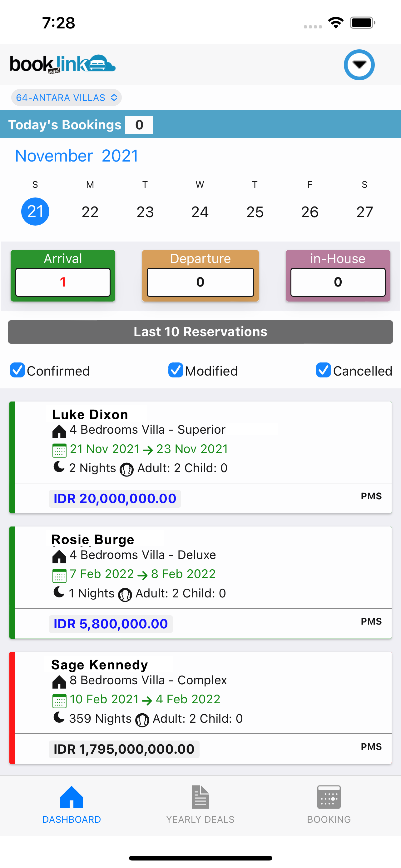The width and height of the screenshot is (401, 868).
Task: Uncheck the Modified filter checkbox
Action: [176, 370]
